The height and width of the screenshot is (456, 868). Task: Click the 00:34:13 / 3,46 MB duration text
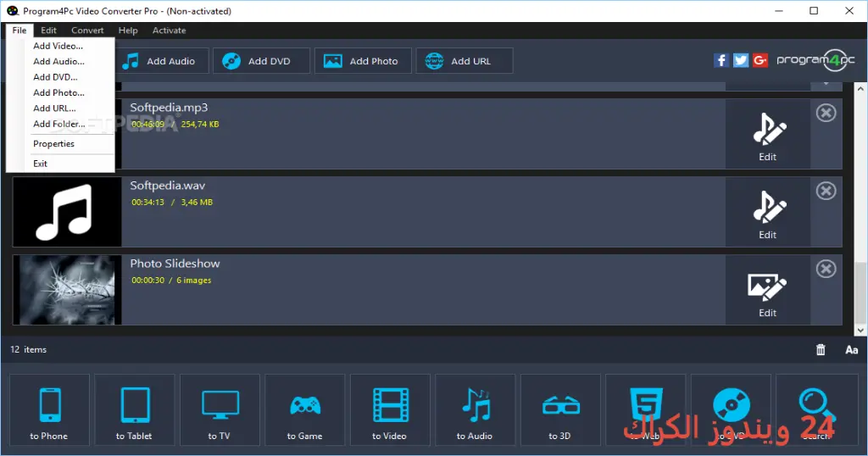[172, 203]
